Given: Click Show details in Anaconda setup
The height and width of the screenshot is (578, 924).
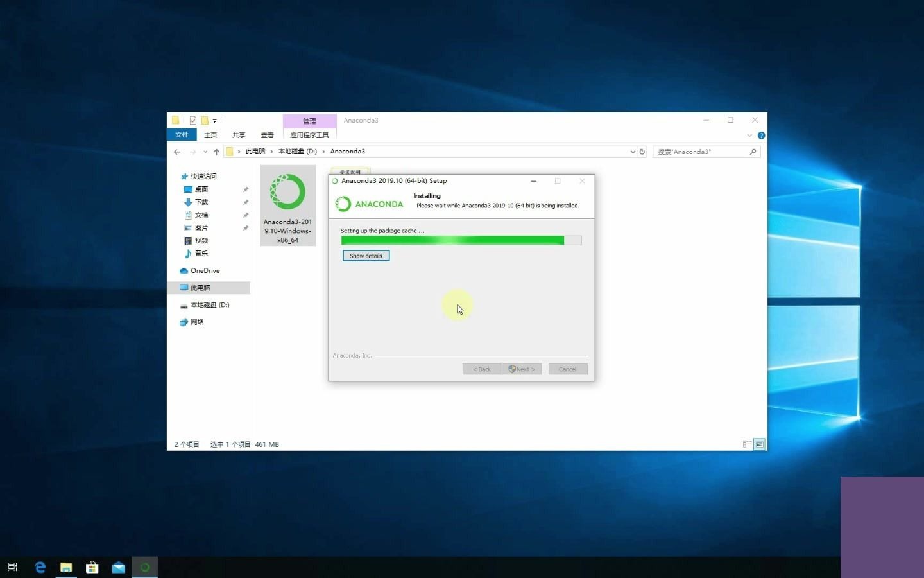Looking at the screenshot, I should pyautogui.click(x=366, y=256).
